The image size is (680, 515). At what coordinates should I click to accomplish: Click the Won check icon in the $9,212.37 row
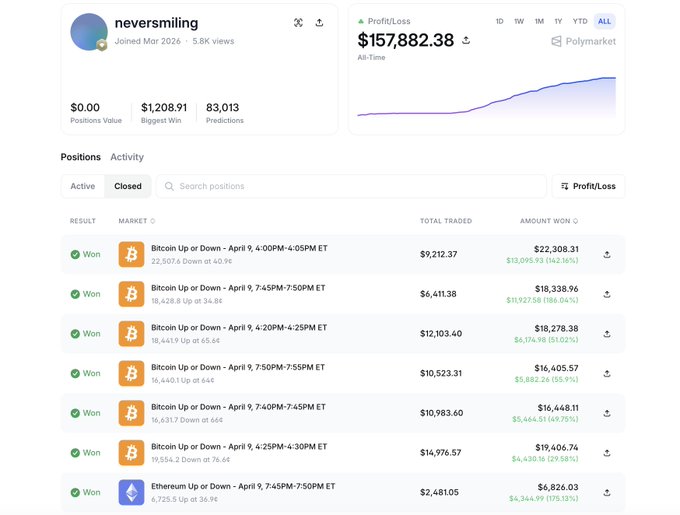pos(75,254)
